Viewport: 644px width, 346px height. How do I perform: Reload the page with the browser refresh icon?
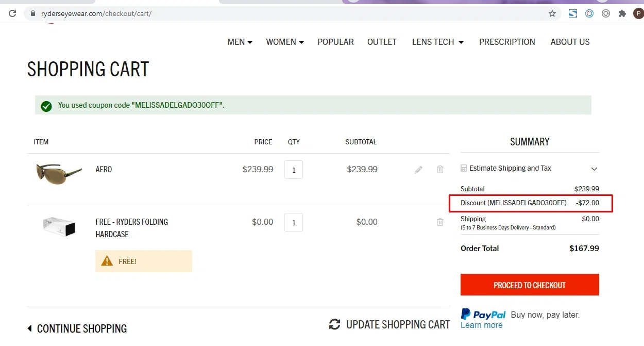(x=12, y=13)
